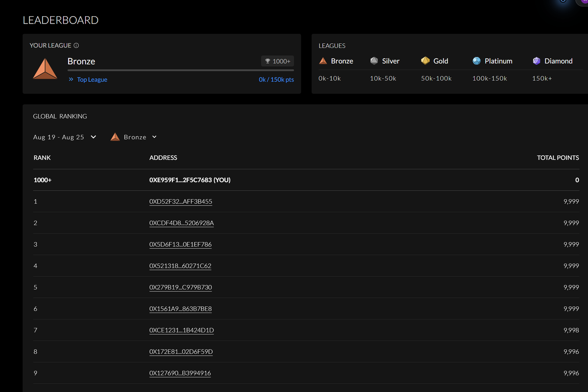588x392 pixels.
Task: Click the 0k-10k range text
Action: pos(330,78)
